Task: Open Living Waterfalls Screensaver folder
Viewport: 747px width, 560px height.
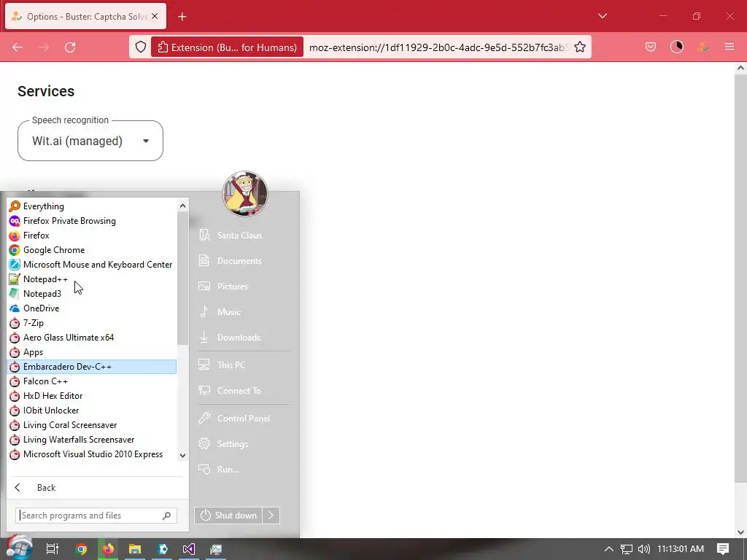Action: pyautogui.click(x=92, y=440)
